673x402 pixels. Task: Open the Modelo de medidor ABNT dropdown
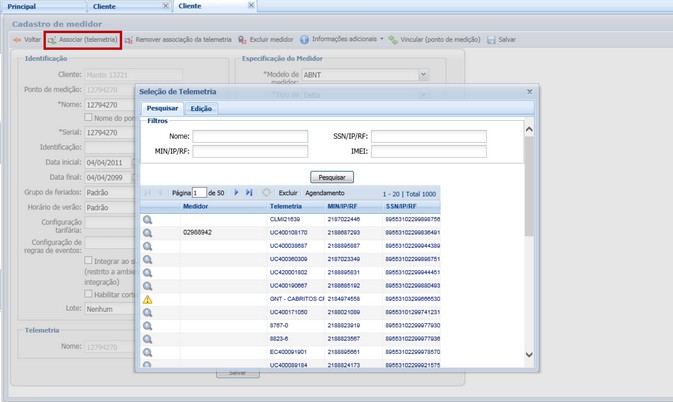pyautogui.click(x=424, y=75)
